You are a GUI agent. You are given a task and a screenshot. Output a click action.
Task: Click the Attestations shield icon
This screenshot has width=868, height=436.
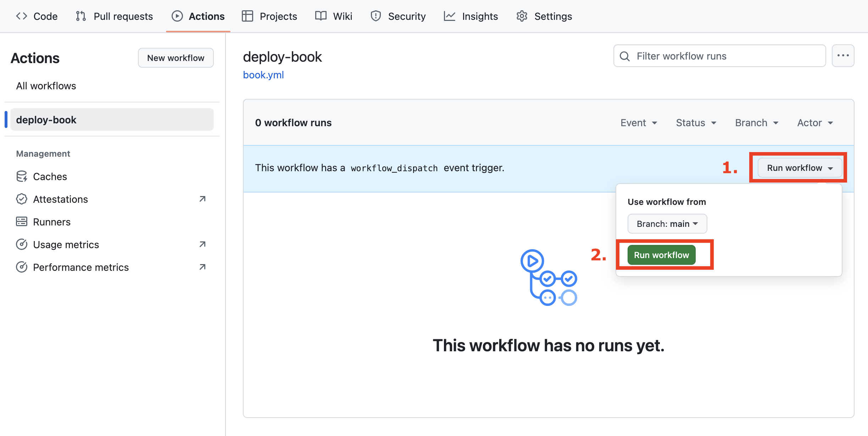[22, 199]
